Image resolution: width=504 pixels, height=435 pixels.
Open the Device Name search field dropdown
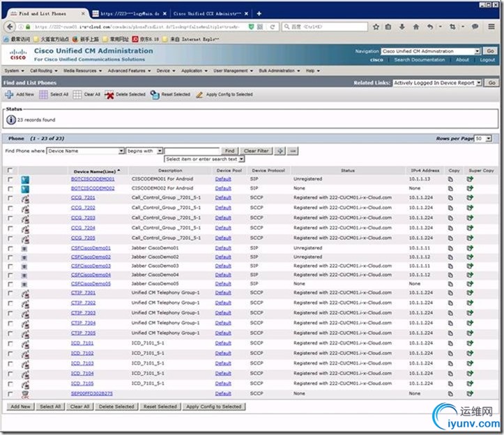coord(121,151)
